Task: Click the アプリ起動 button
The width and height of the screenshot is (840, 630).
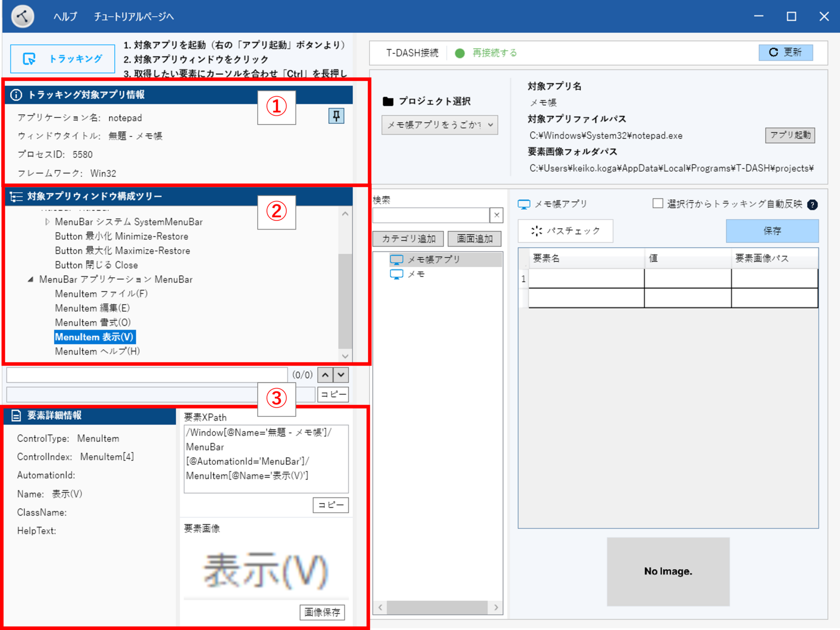Action: coord(790,135)
